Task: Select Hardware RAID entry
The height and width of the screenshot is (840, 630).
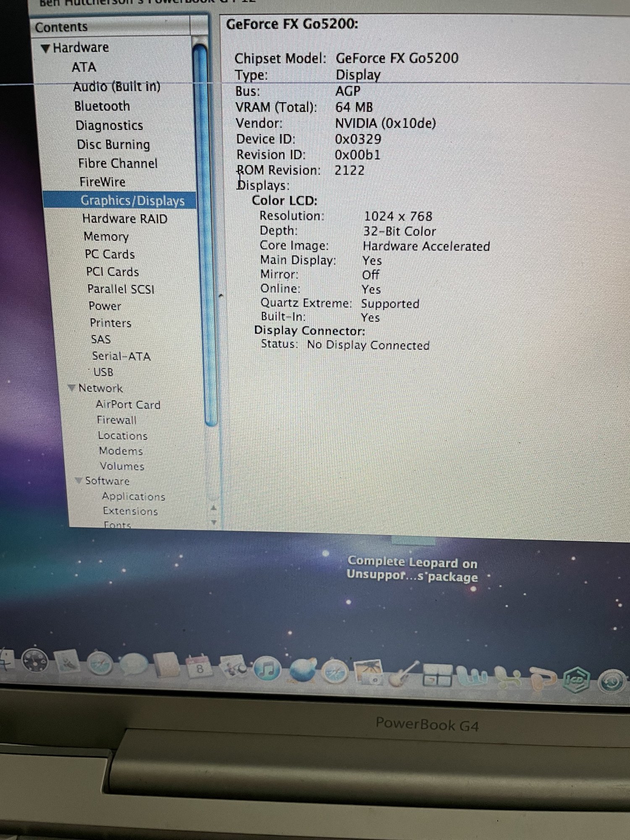Action: 125,219
